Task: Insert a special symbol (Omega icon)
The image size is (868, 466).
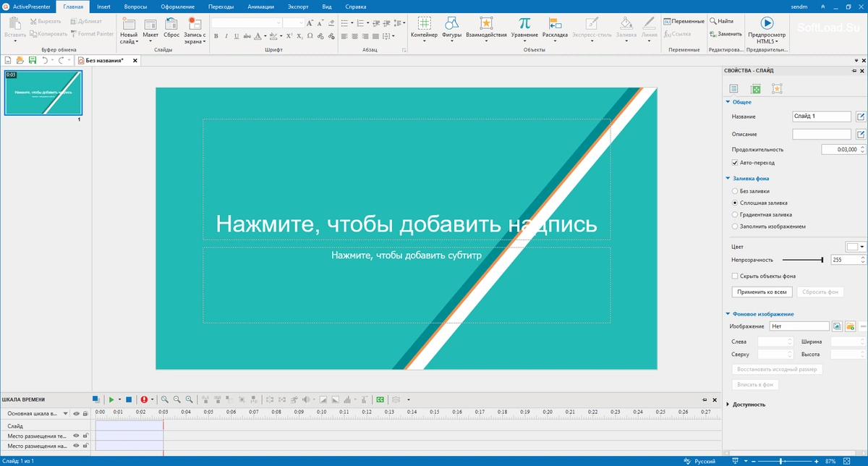Action: 310,35
